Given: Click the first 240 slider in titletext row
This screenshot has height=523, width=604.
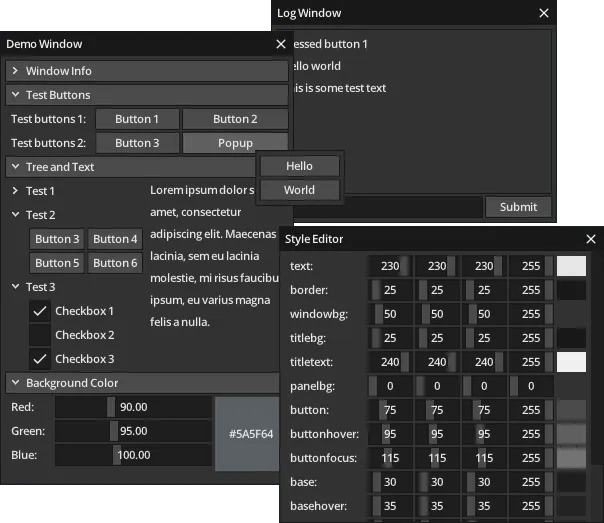Looking at the screenshot, I should [390, 362].
